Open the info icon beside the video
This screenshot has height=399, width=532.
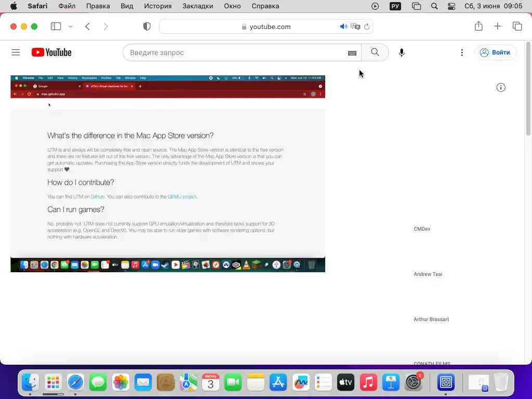501,87
